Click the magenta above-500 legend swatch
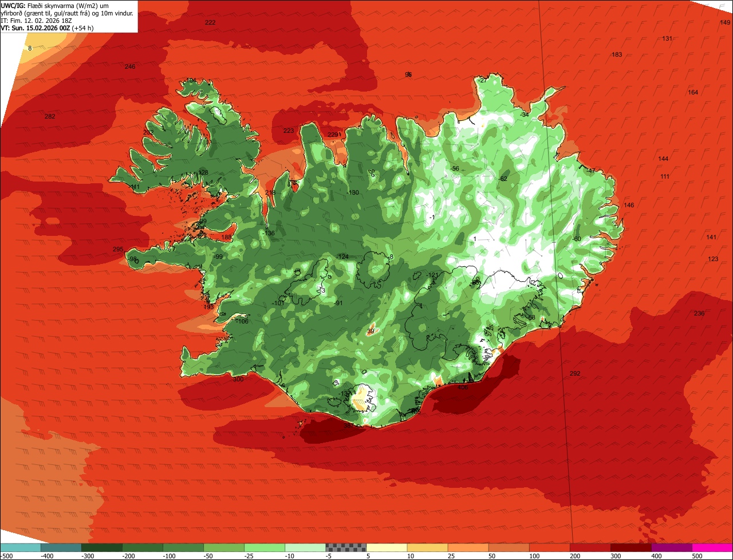This screenshot has height=560, width=733. [x=712, y=547]
